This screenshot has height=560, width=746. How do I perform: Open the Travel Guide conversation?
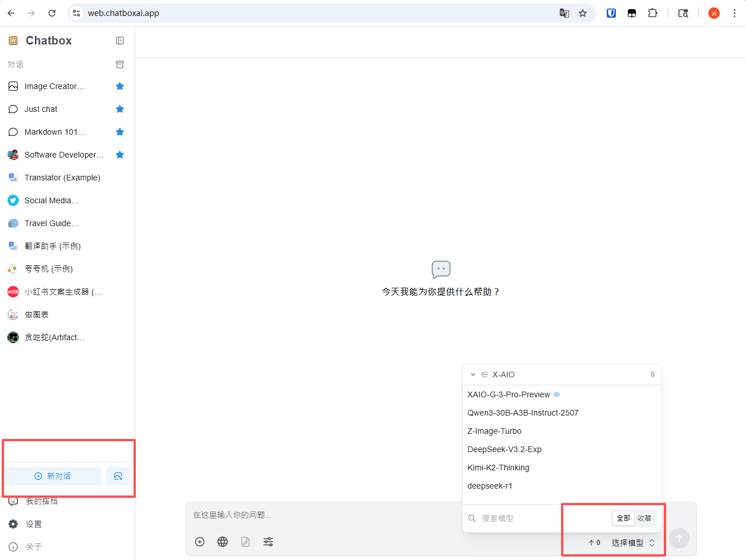[x=51, y=223]
